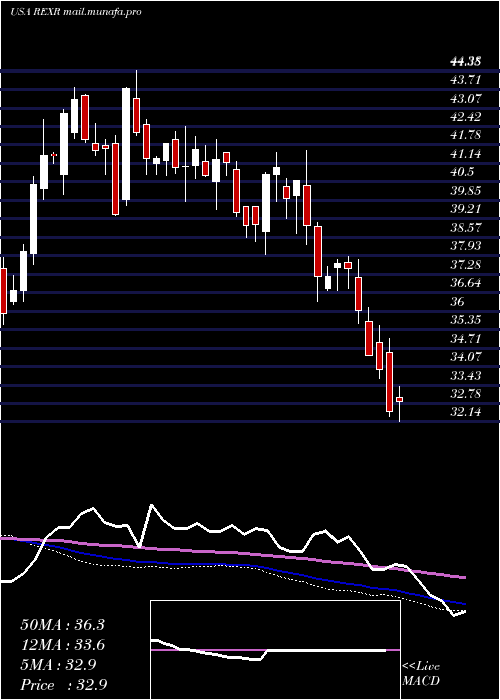Select the 42.42 price axis label

[465, 117]
